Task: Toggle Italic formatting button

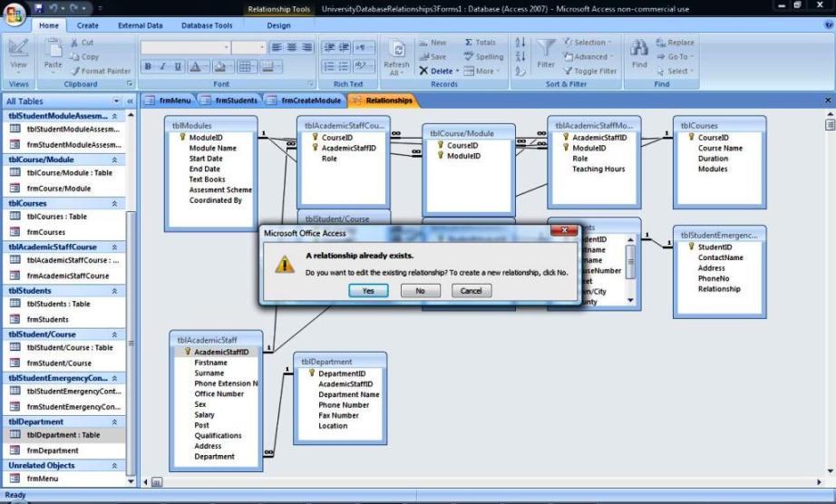Action: pyautogui.click(x=162, y=66)
